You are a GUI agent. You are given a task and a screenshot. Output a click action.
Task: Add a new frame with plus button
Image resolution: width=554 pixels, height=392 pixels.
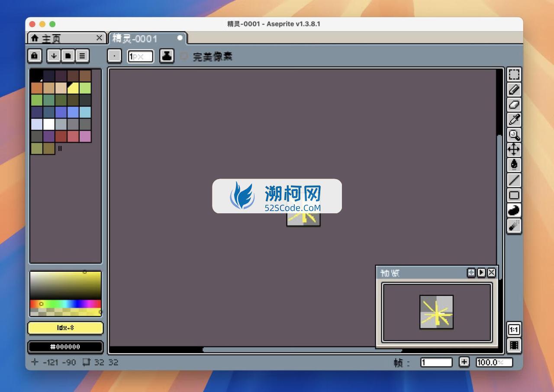pyautogui.click(x=464, y=362)
